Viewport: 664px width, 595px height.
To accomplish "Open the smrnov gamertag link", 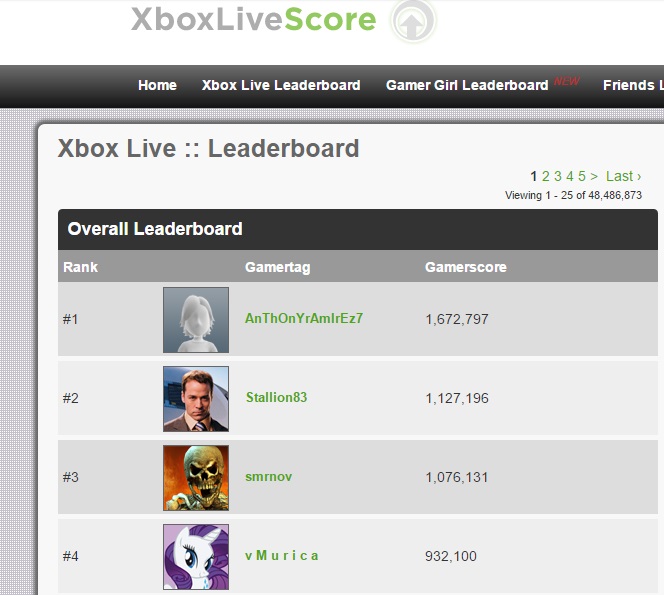I will 268,476.
